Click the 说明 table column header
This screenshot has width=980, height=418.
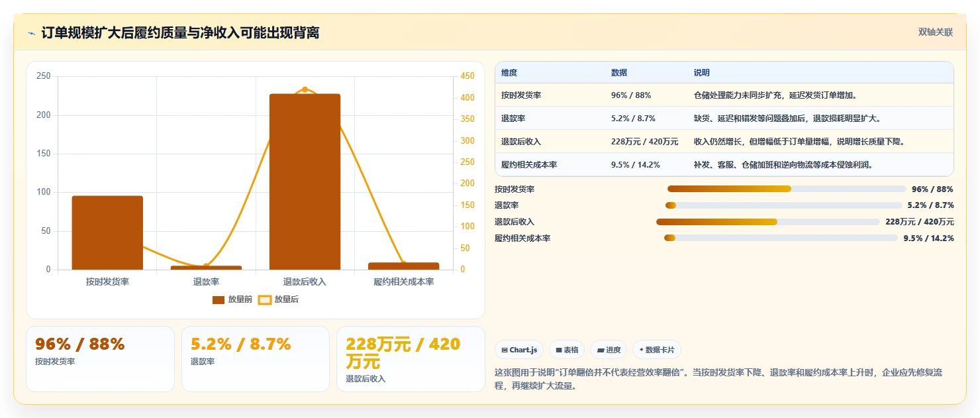click(x=702, y=73)
